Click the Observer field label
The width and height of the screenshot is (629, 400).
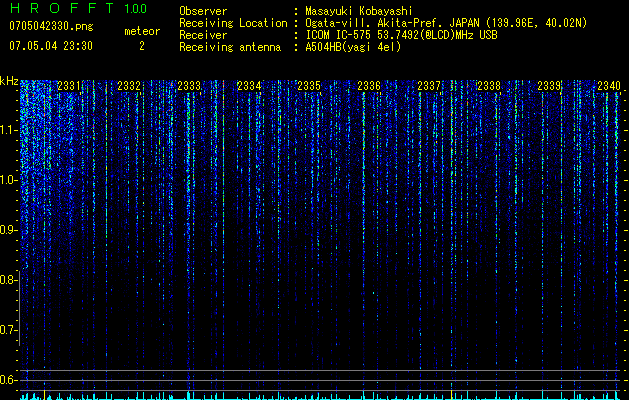(203, 11)
